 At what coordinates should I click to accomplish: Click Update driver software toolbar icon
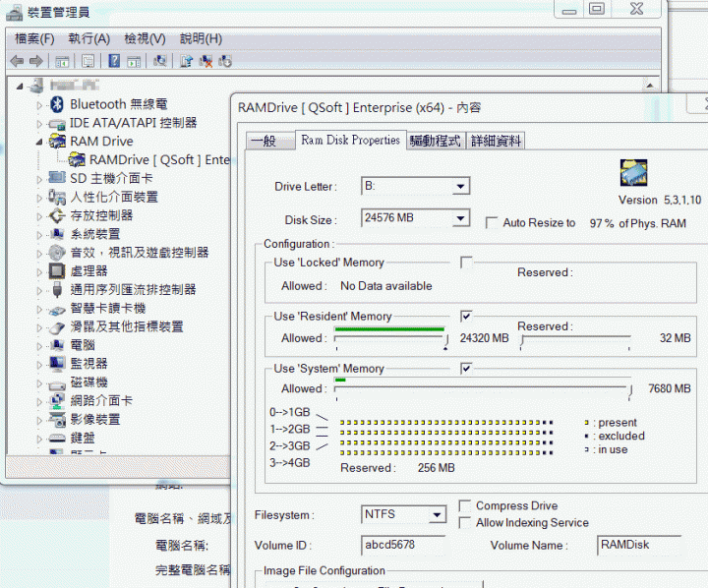(186, 61)
